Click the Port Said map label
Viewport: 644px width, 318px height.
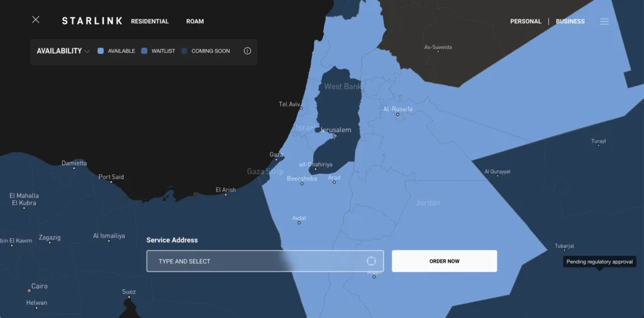click(x=111, y=177)
